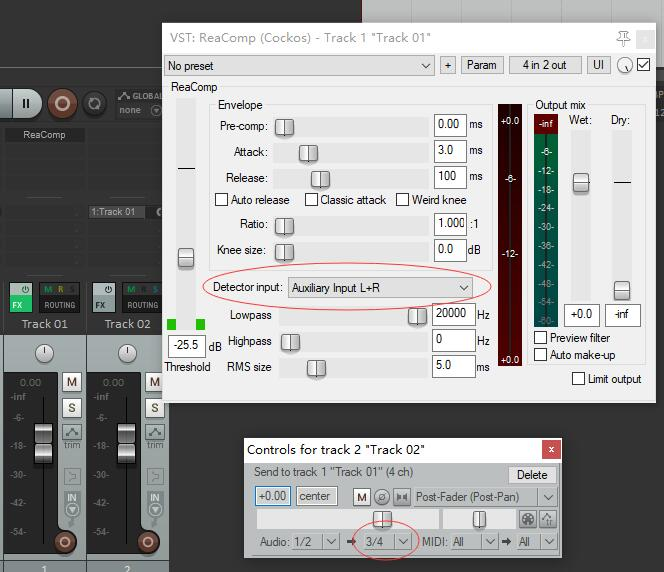Viewport: 664px width, 572px height.
Task: Toggle Track 01 FX bypass power icon
Action: click(x=25, y=290)
